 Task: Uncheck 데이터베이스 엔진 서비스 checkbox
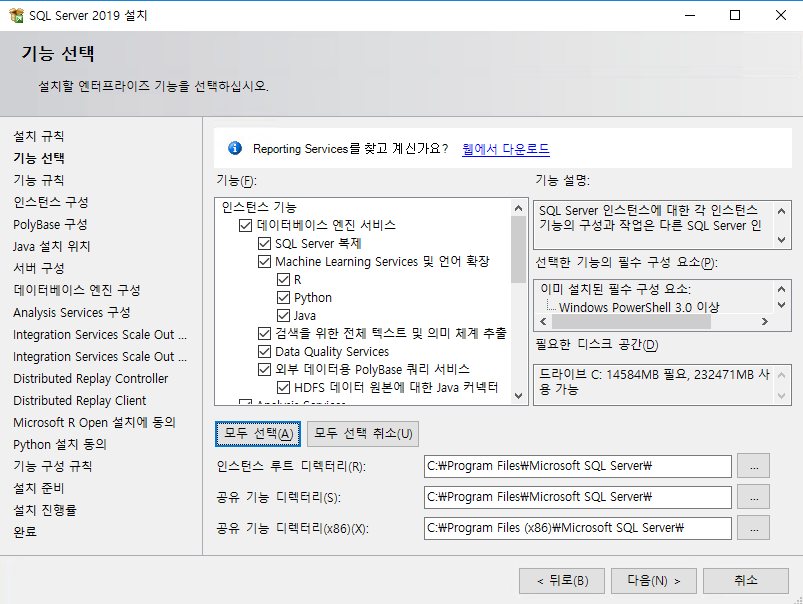pyautogui.click(x=245, y=225)
